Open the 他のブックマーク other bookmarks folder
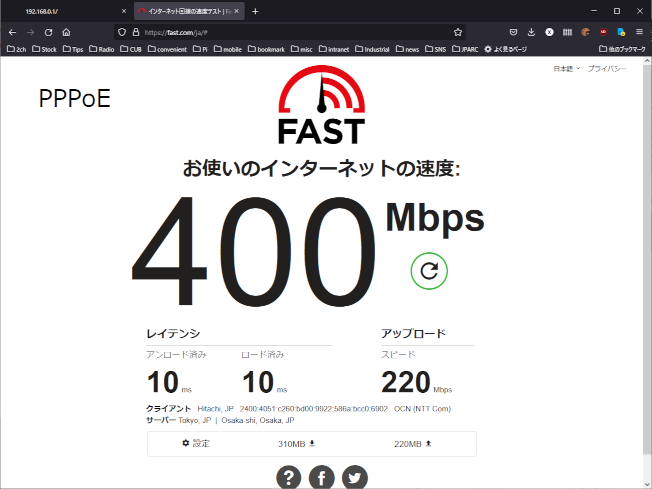652x489 pixels. pos(622,49)
